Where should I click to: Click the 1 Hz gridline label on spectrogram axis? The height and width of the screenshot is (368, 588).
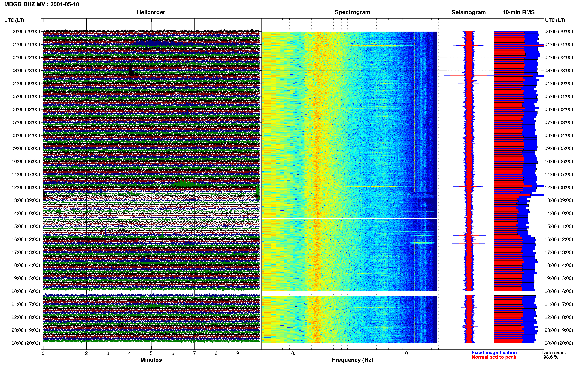[x=350, y=353]
